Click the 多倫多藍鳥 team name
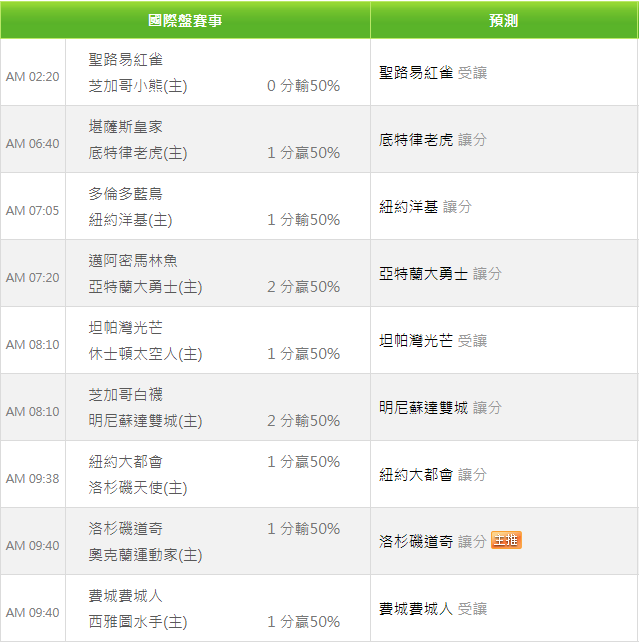Screen dimensions: 639x643 pos(126,194)
